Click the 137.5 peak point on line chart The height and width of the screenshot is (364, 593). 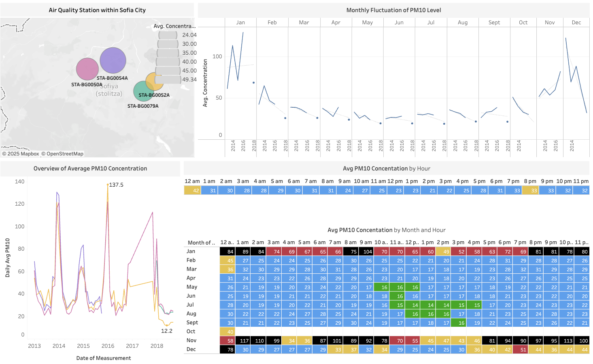click(x=108, y=185)
